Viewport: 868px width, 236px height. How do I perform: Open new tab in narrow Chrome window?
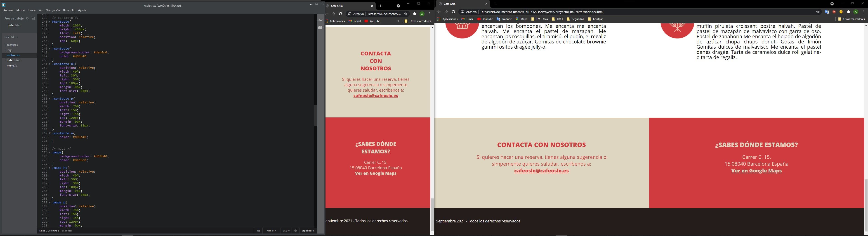(381, 6)
